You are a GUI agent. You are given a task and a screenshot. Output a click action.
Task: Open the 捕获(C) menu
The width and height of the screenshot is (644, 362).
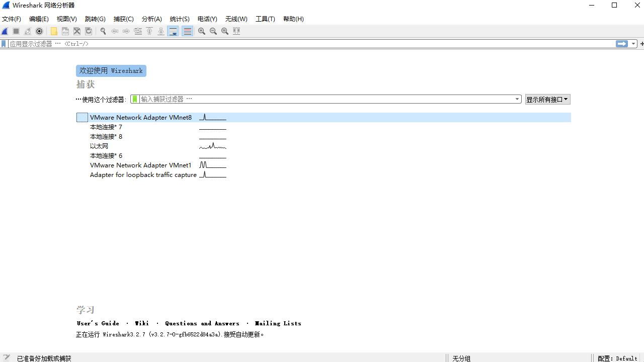point(123,19)
